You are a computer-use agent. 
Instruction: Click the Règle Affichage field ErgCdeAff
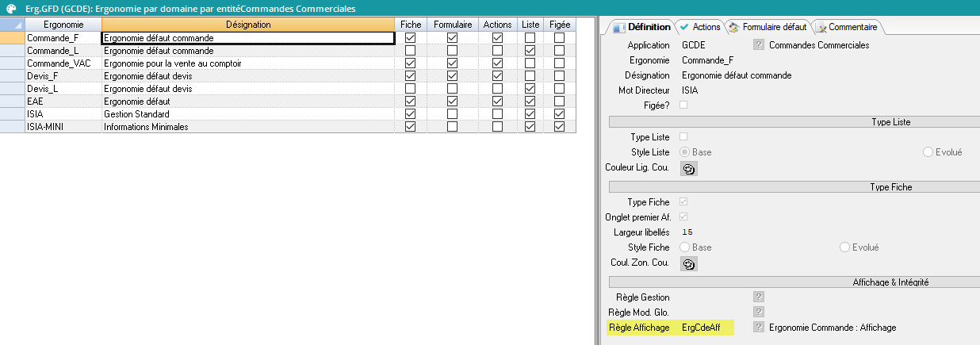click(x=706, y=328)
